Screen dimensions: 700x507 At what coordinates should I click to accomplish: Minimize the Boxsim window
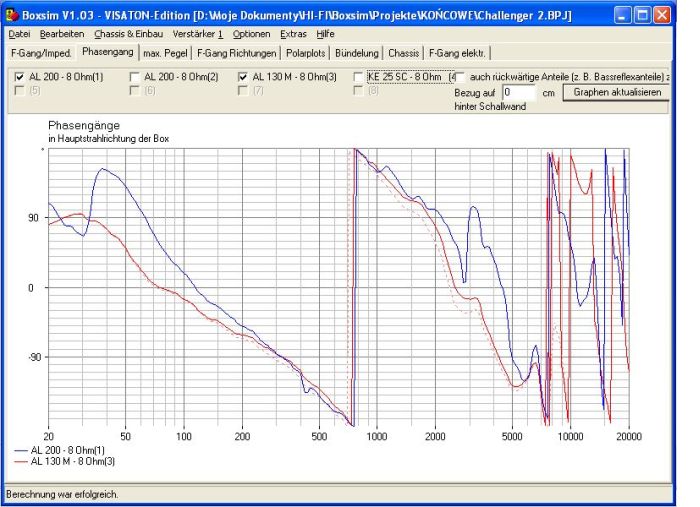622,15
